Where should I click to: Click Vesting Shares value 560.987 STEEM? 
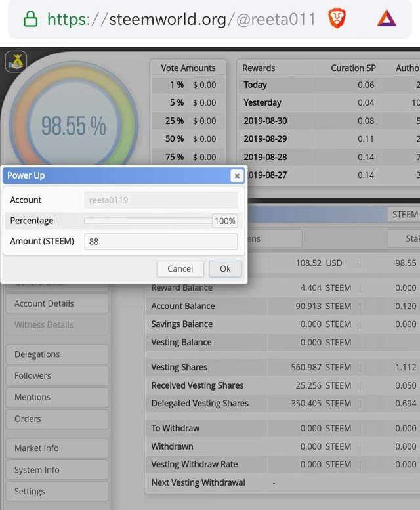coord(321,367)
